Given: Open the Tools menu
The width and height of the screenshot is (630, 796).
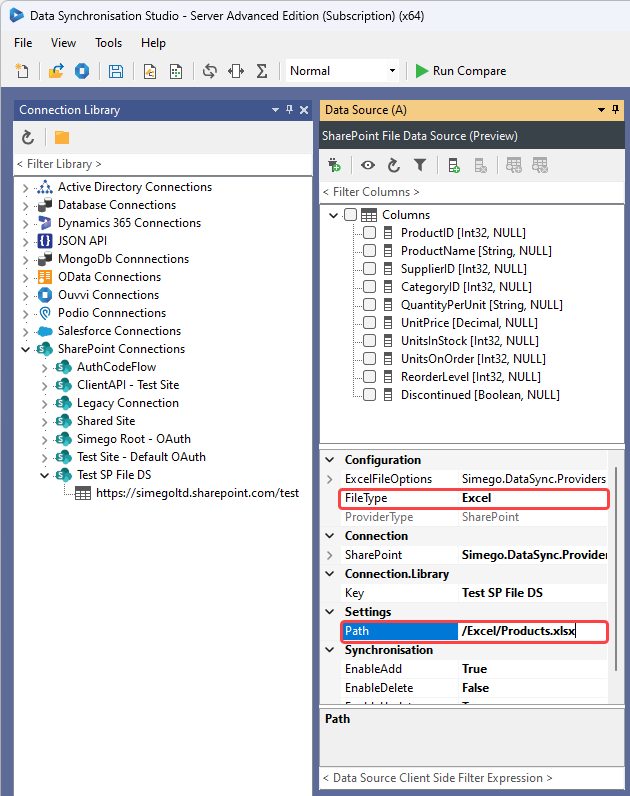Looking at the screenshot, I should (x=108, y=43).
